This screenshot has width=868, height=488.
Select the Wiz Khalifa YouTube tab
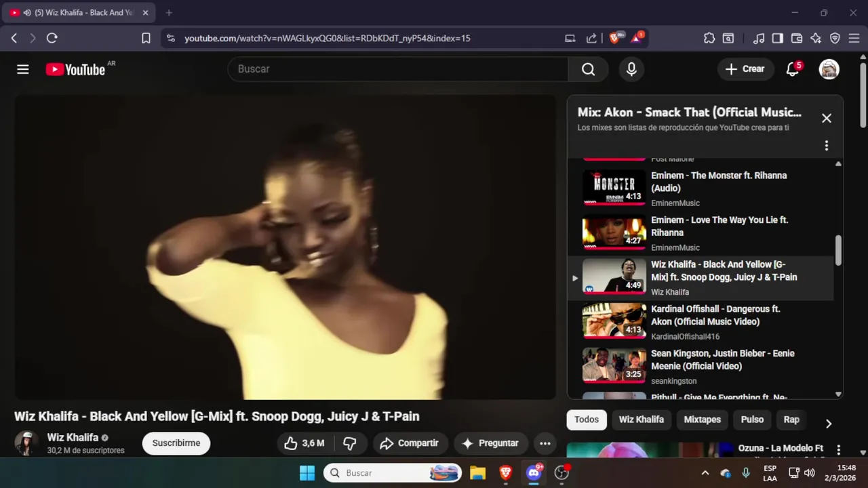pyautogui.click(x=80, y=12)
